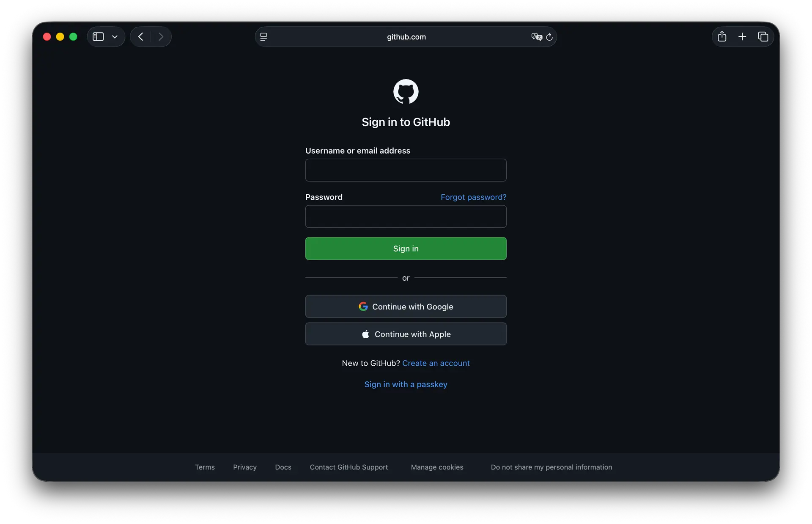The image size is (812, 524).
Task: Toggle the Safari sidebar icon
Action: click(x=98, y=37)
